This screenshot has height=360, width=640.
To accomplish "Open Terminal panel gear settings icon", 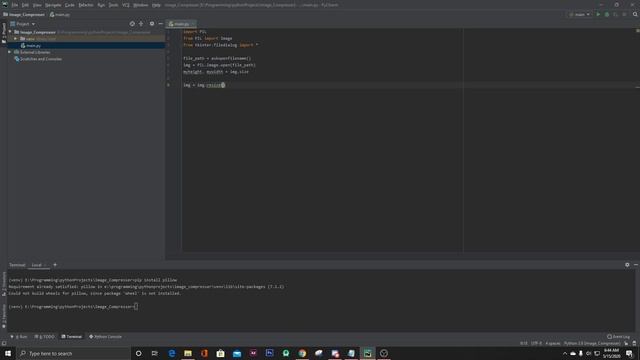I will (x=627, y=265).
